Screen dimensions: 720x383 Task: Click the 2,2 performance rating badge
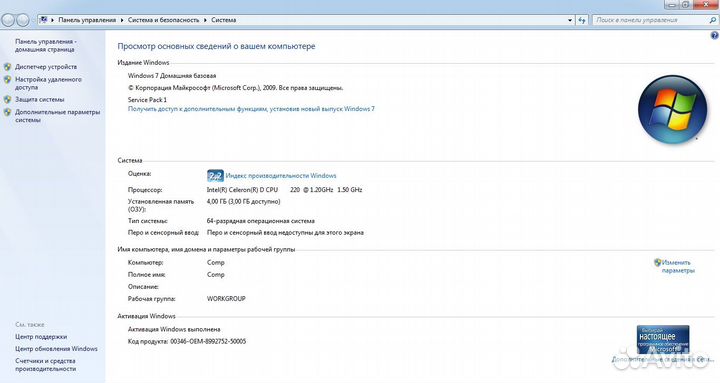[215, 176]
